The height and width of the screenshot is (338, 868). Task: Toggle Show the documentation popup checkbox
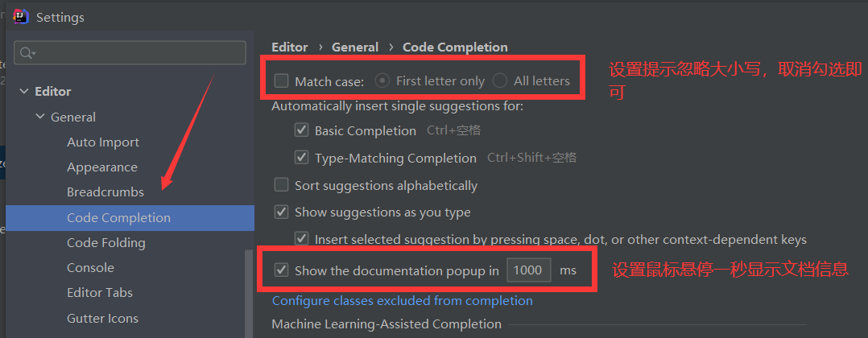pos(281,270)
